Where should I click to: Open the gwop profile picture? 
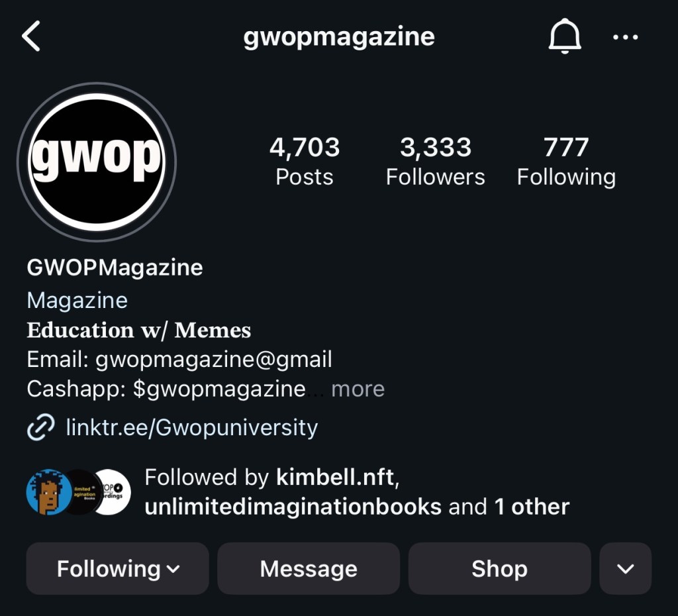(x=97, y=162)
